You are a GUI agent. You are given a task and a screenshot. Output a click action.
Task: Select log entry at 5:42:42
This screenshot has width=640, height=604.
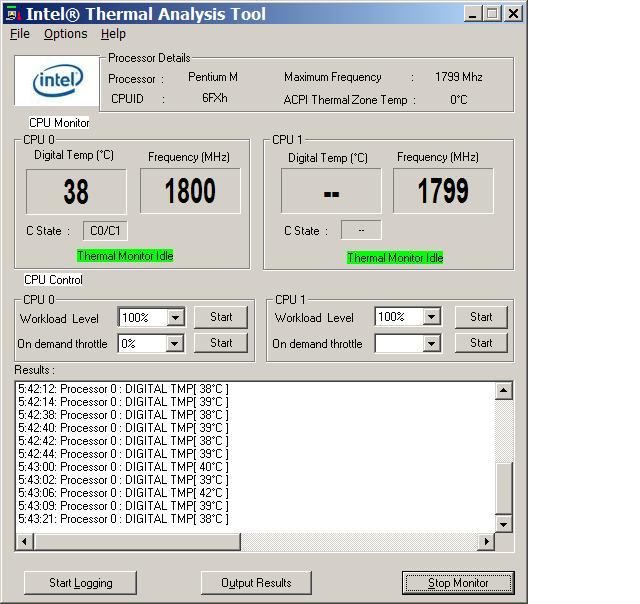coord(123,441)
